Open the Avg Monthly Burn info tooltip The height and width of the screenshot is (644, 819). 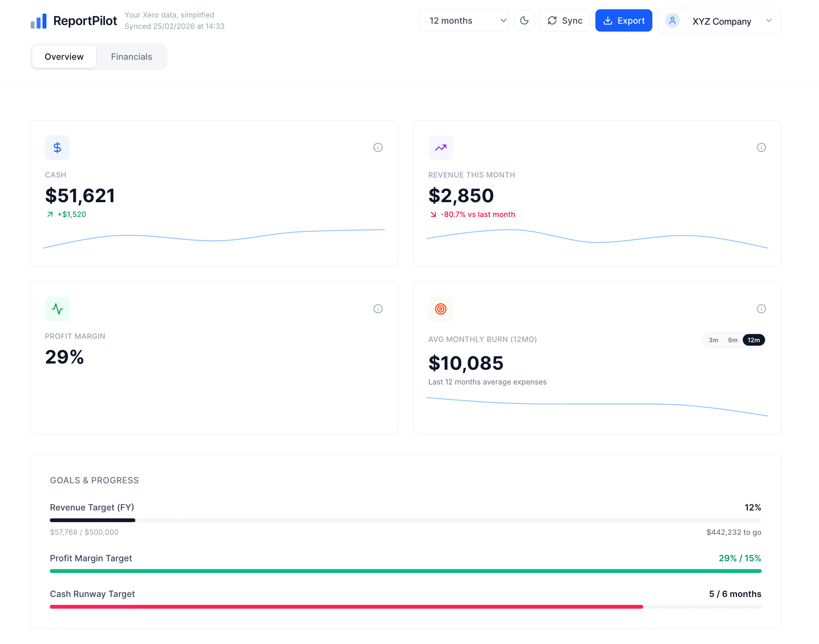(x=761, y=308)
